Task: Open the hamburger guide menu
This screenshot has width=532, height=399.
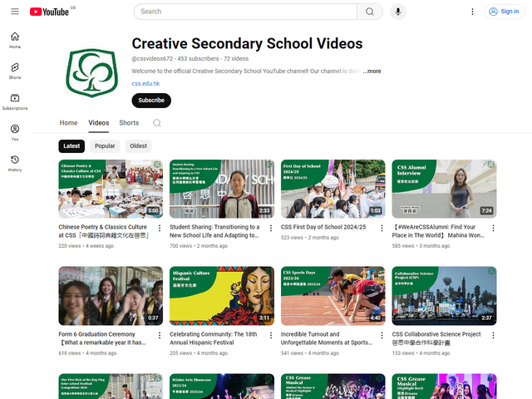Action: (x=14, y=12)
